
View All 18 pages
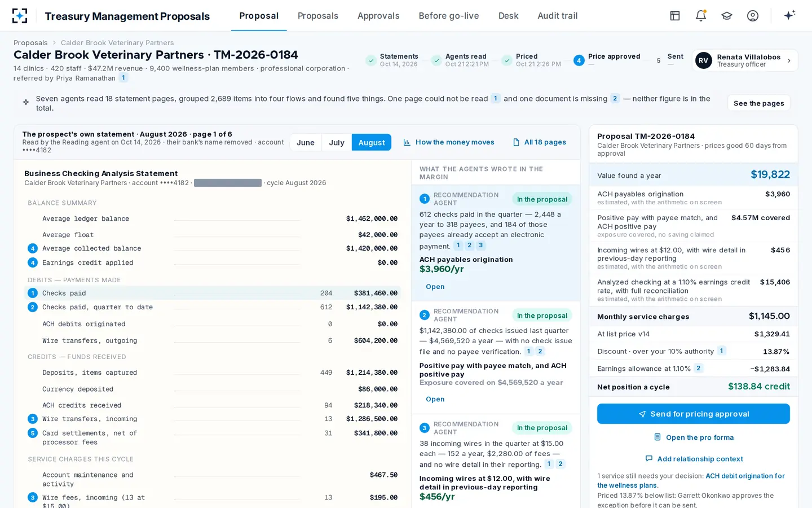tap(540, 142)
